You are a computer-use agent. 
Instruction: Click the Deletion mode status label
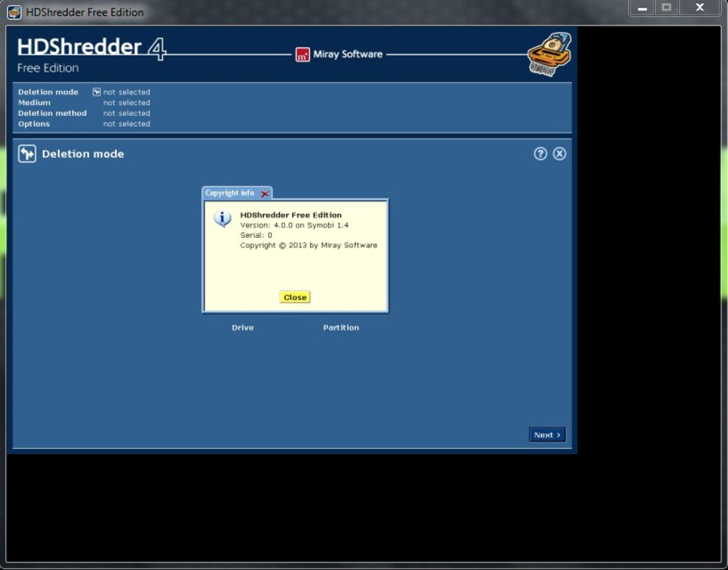[48, 92]
